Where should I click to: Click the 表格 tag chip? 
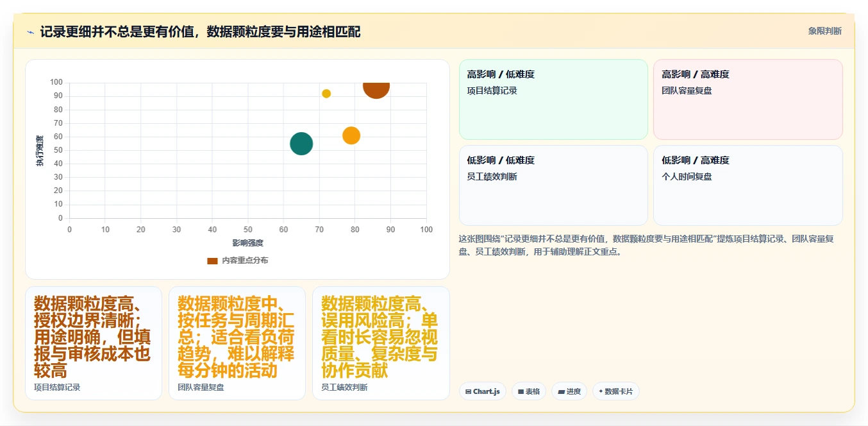[529, 391]
